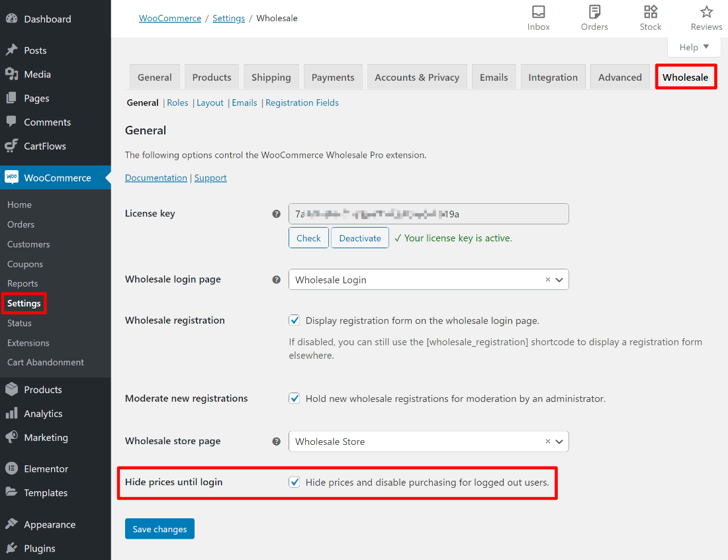Open the Inbox icon in header
The image size is (728, 560).
(x=538, y=12)
